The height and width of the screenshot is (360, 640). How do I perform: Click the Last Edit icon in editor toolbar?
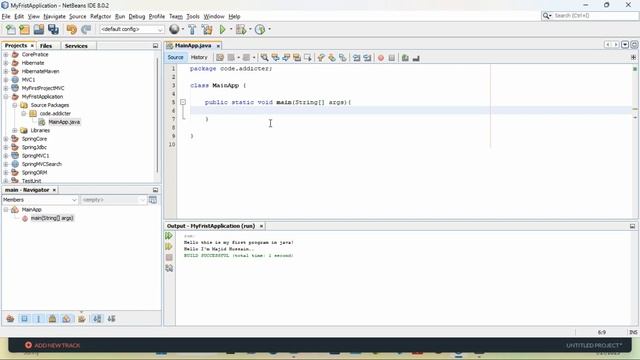tap(220, 58)
